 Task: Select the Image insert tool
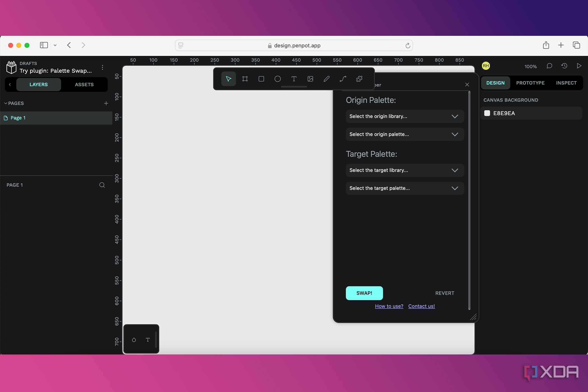point(310,79)
